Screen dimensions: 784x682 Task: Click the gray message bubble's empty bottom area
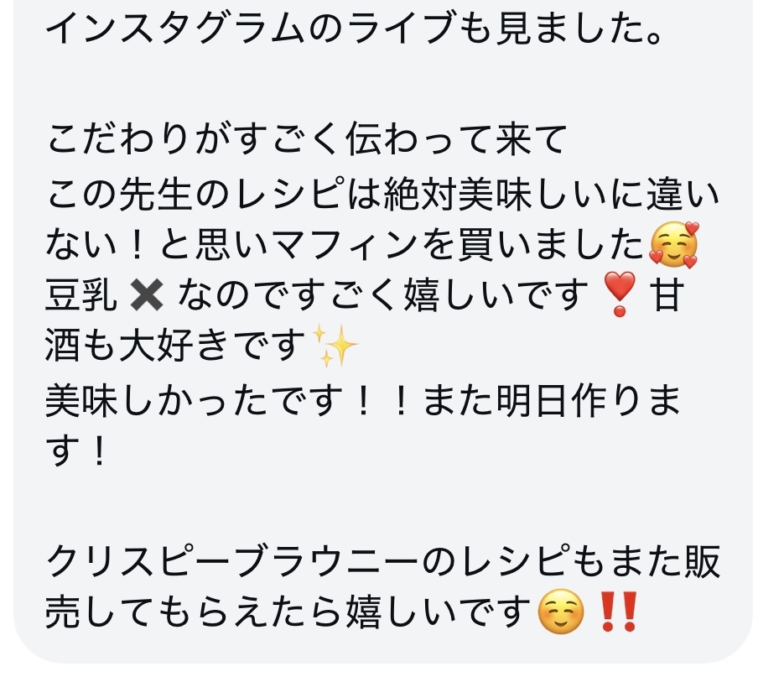click(383, 648)
